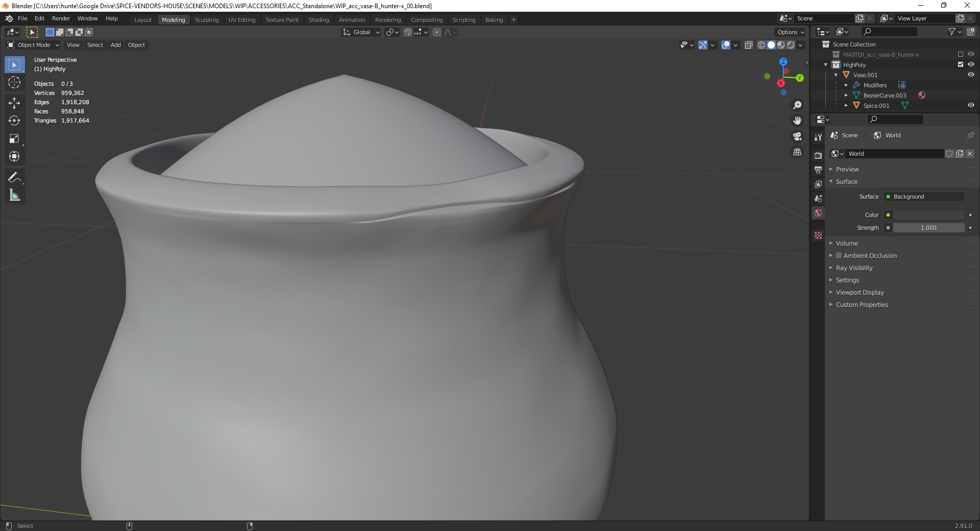Image resolution: width=980 pixels, height=531 pixels.
Task: Align view to the Z axis gizmo
Action: 783,62
